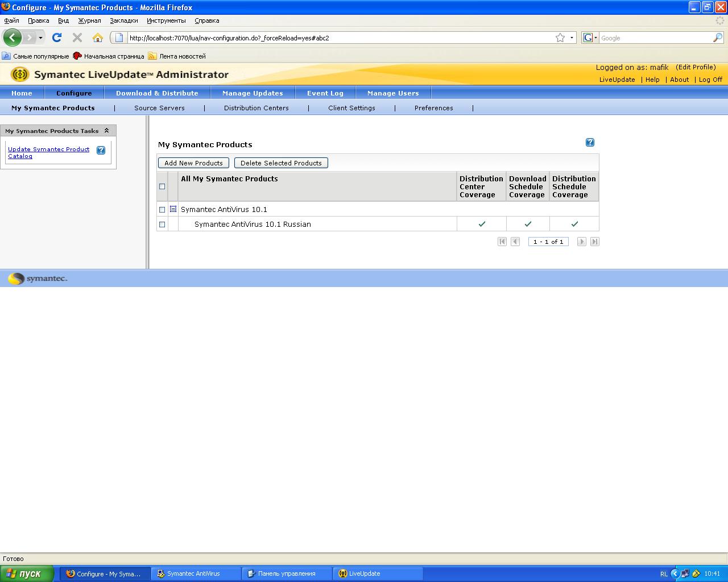
Task: Open the Event Log tab
Action: pos(325,93)
